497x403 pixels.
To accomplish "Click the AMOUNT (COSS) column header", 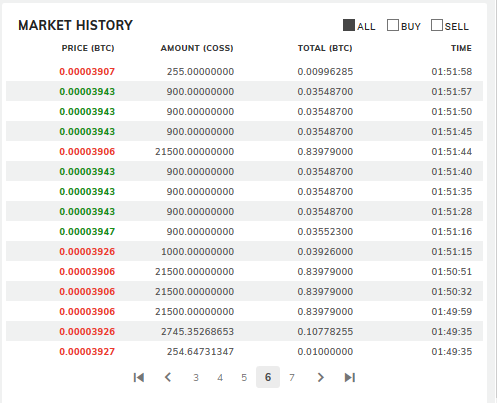I will pyautogui.click(x=197, y=48).
